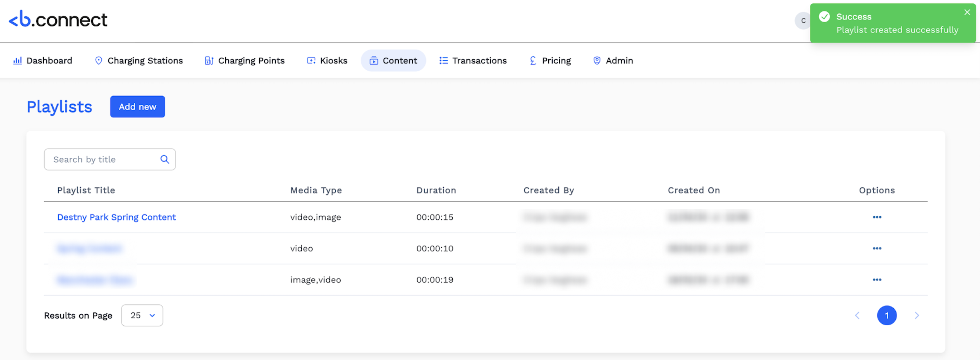980x360 pixels.
Task: Switch to Charging Points section
Action: pyautogui.click(x=245, y=61)
